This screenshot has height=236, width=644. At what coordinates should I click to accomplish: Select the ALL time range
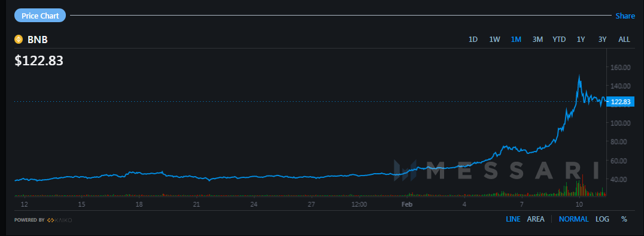[x=624, y=40]
